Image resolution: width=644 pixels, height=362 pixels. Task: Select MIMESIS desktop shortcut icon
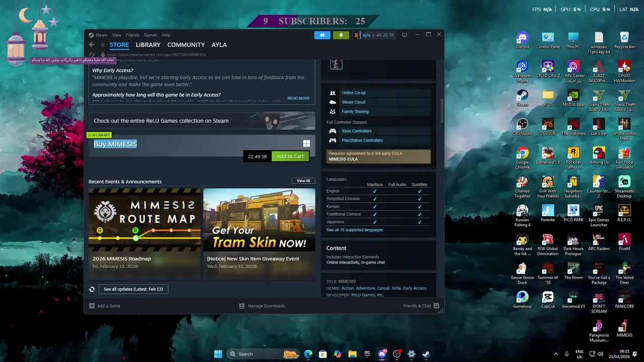click(x=624, y=329)
